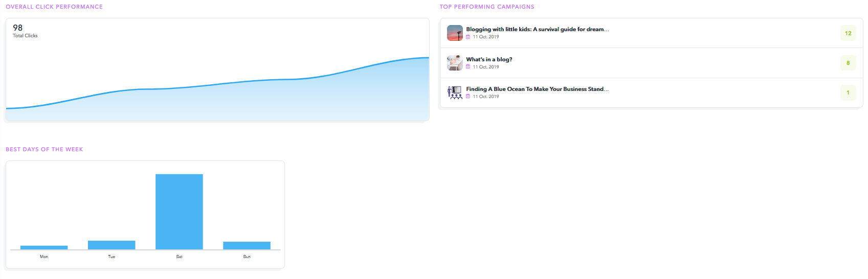
Task: Click the calendar icon under Finding A Blue Ocean
Action: pyautogui.click(x=468, y=97)
